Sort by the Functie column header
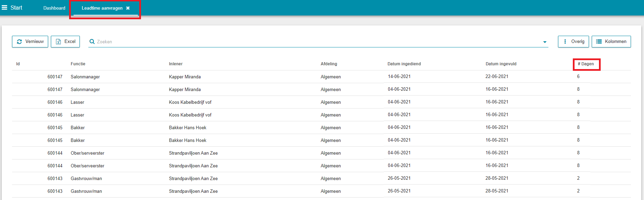 click(78, 64)
